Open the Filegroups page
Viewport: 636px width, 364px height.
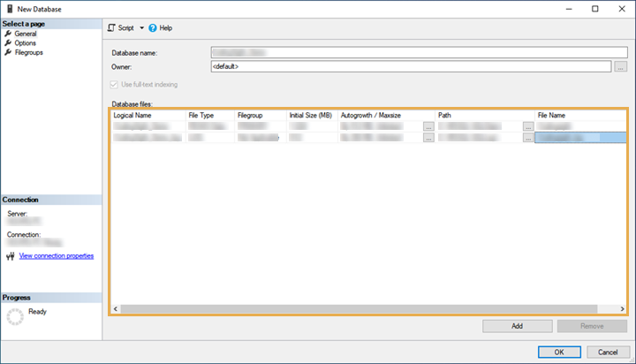click(28, 52)
